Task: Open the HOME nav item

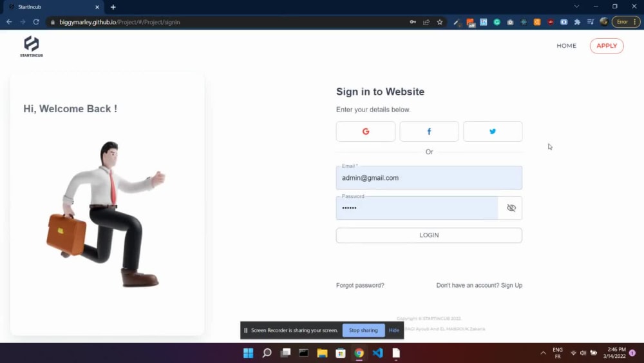Action: click(566, 46)
